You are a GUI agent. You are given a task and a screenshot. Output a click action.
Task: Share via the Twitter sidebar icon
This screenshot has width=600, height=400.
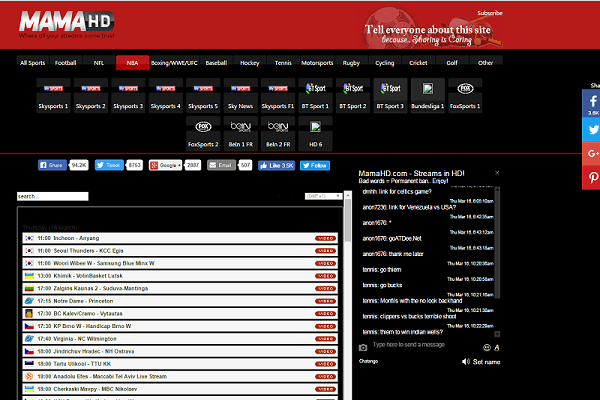point(592,130)
